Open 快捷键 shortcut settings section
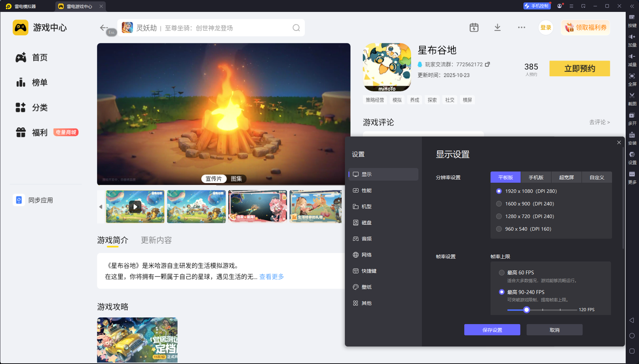 pyautogui.click(x=383, y=271)
